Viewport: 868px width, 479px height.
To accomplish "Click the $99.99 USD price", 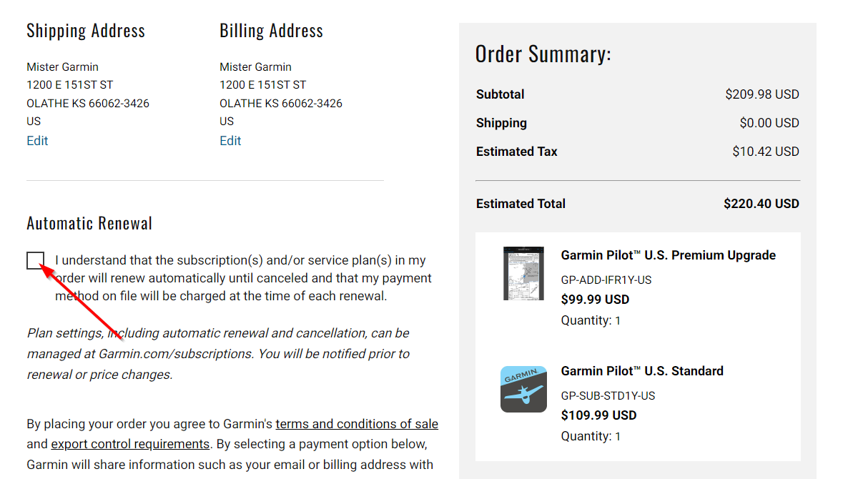I will pos(595,300).
